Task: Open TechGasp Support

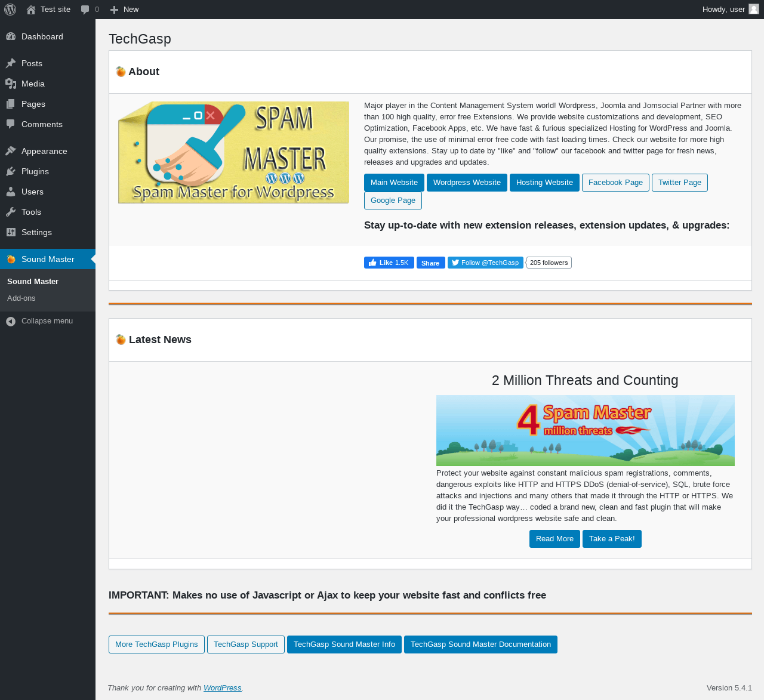Action: pos(246,645)
